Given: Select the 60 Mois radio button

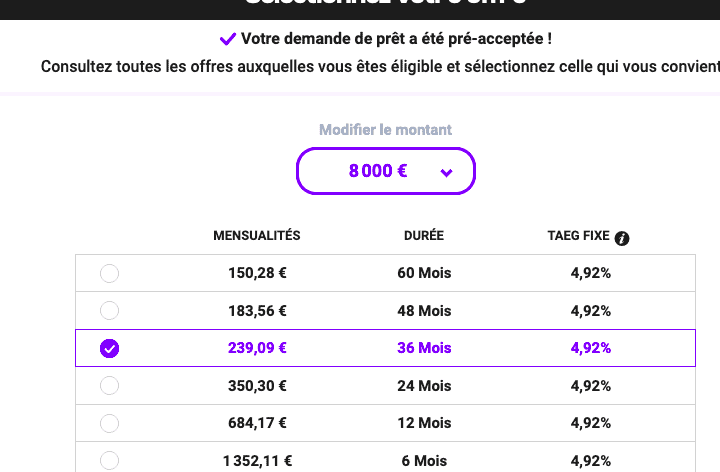Looking at the screenshot, I should [x=110, y=273].
